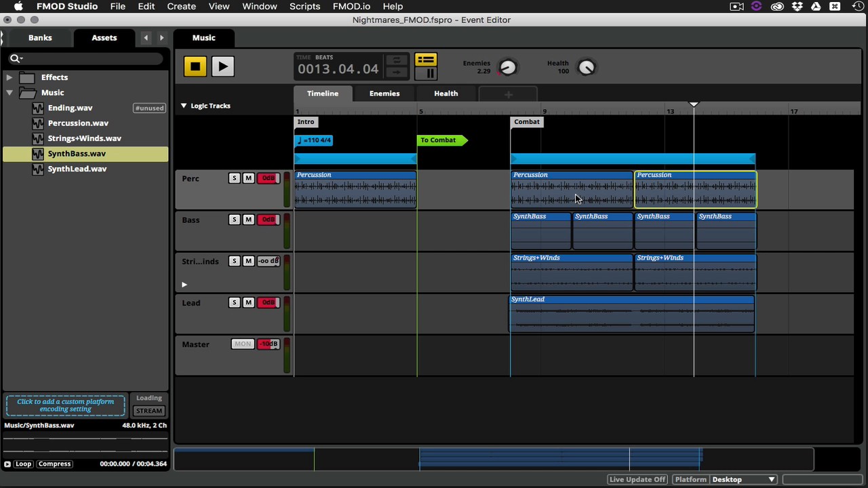This screenshot has height=488, width=868.
Task: Click Strings track -oo dB volume field
Action: pyautogui.click(x=269, y=261)
